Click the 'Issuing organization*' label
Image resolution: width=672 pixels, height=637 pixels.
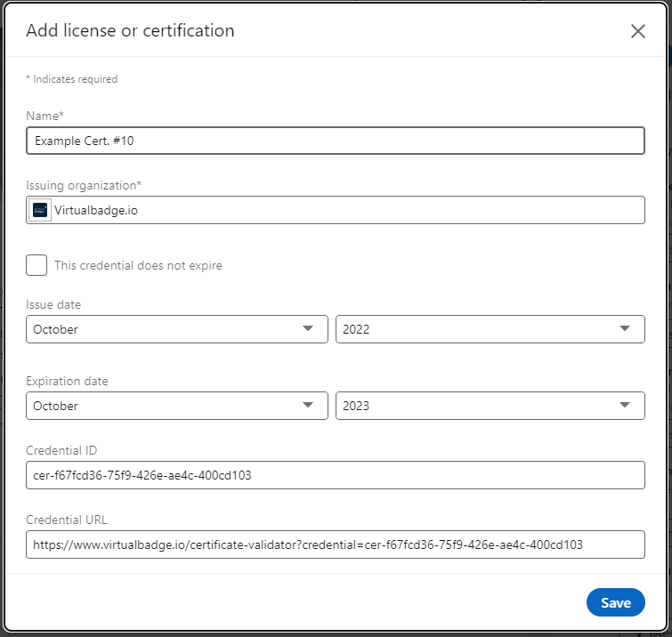click(84, 185)
